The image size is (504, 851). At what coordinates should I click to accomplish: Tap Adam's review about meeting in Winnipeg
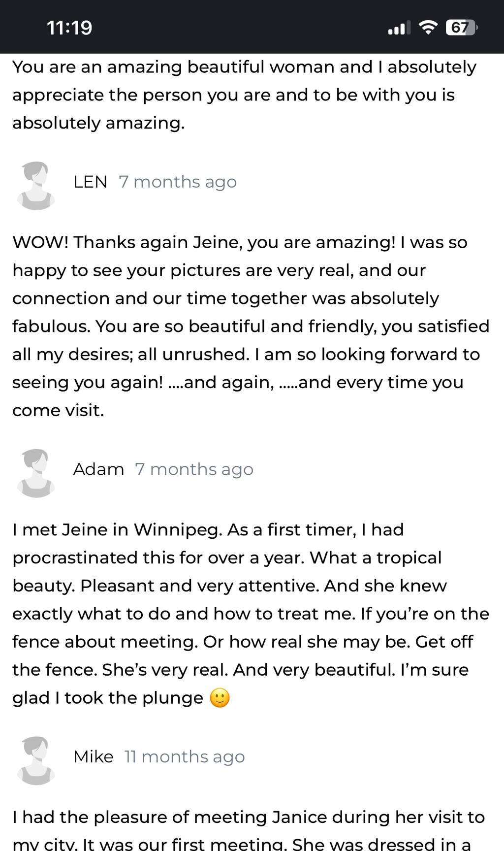tap(251, 614)
